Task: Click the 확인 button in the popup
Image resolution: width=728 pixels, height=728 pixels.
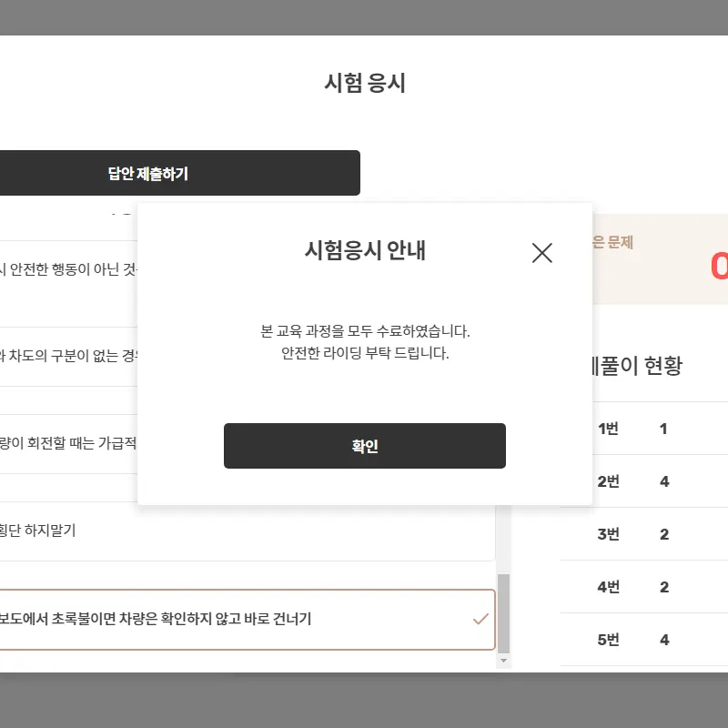Action: 364,446
